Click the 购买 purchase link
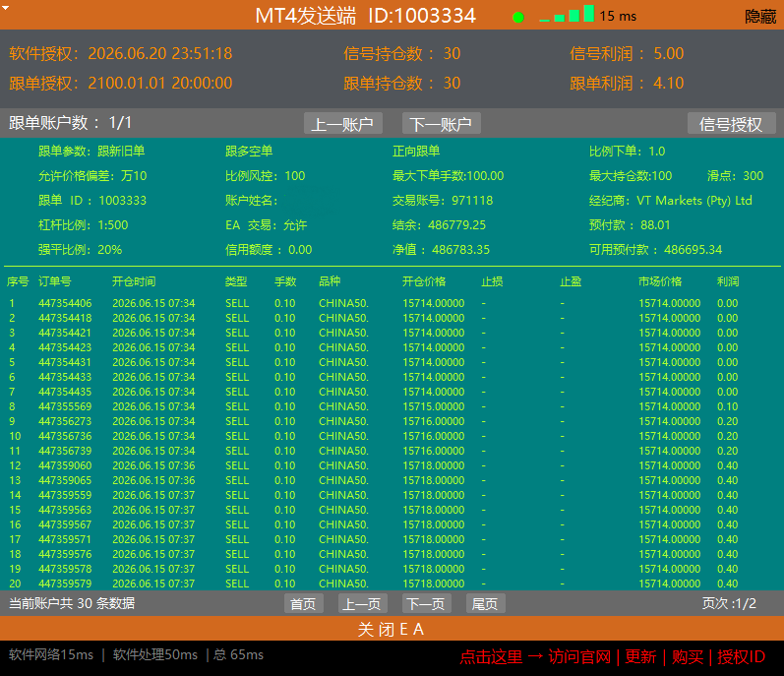 coord(688,656)
